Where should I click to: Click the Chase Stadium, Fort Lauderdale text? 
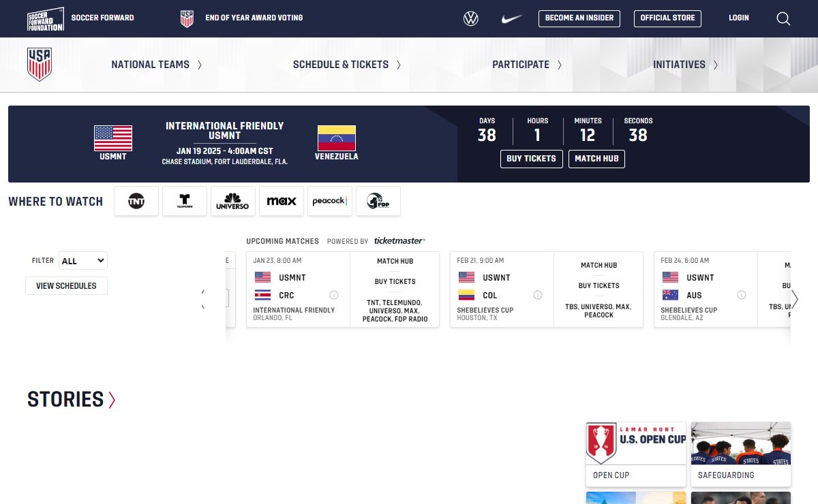click(x=225, y=162)
